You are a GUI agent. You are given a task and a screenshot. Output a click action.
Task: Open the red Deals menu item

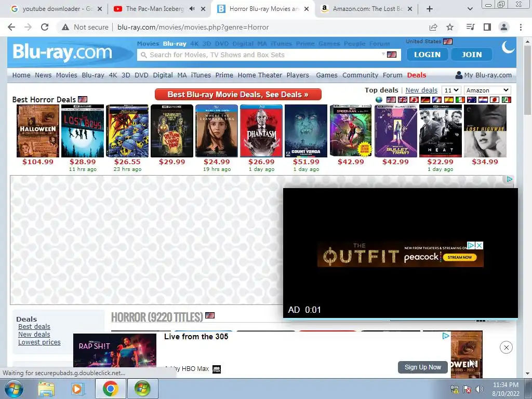[417, 75]
